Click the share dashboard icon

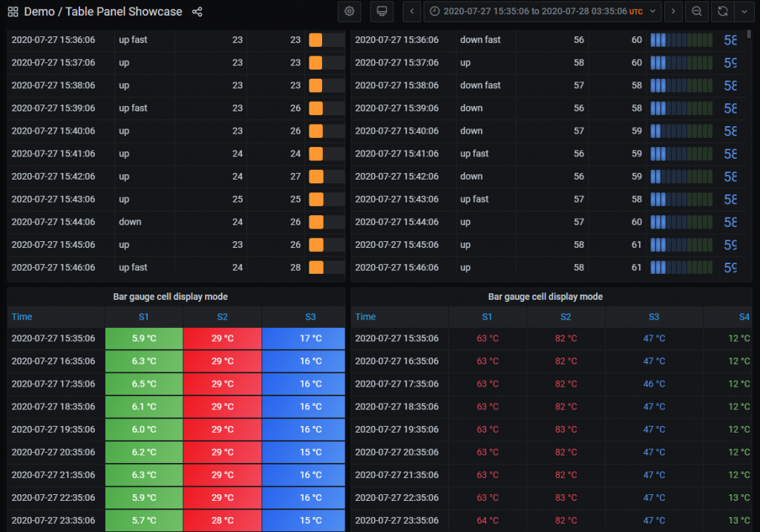tap(197, 12)
